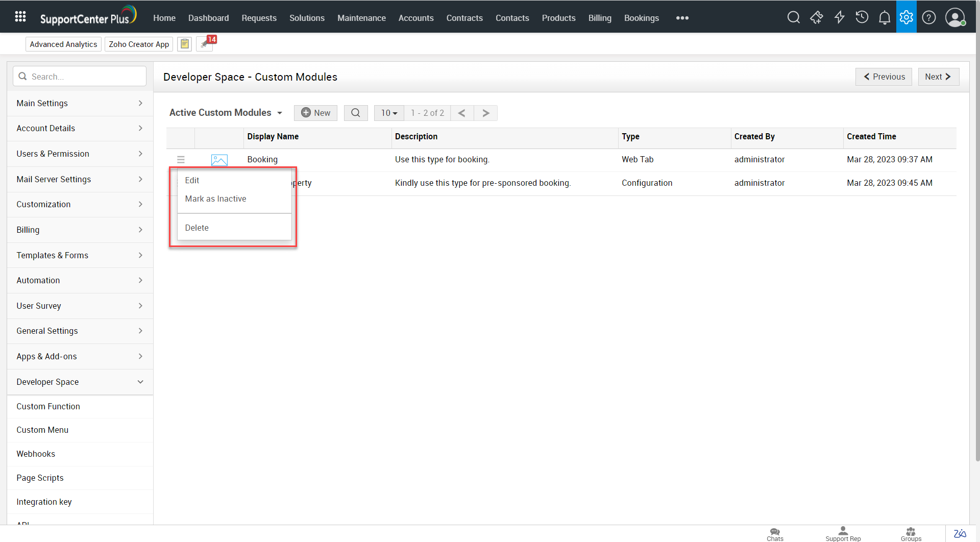Image resolution: width=980 pixels, height=542 pixels.
Task: Click the New custom module button
Action: 315,113
